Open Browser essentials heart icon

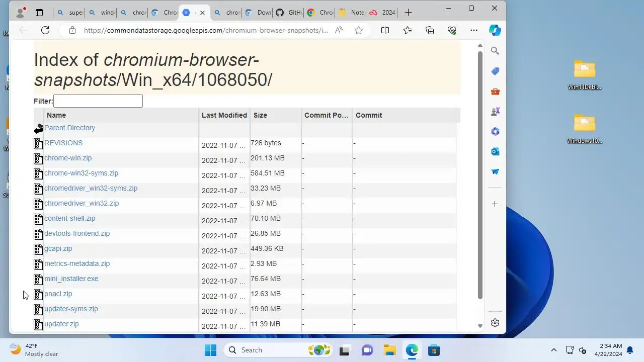pyautogui.click(x=452, y=30)
